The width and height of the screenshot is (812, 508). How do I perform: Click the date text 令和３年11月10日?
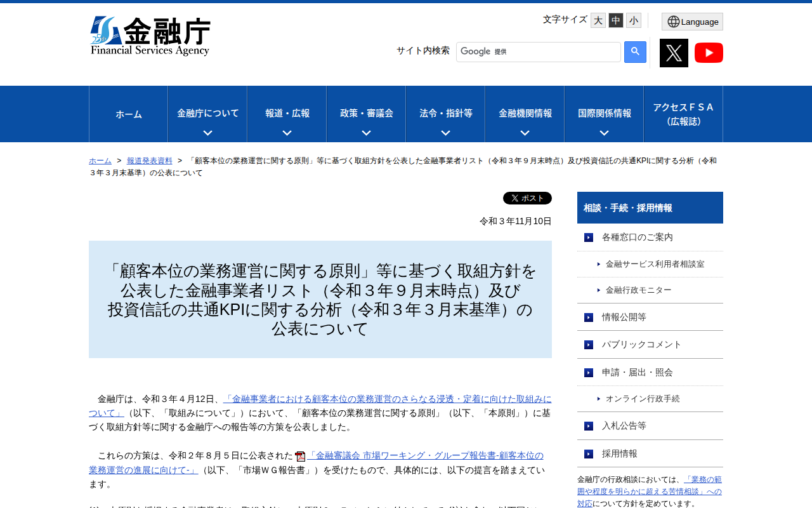(x=516, y=221)
